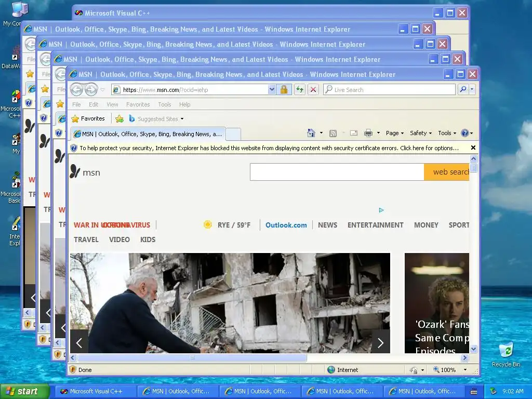Open the TRAVEL section link
Image resolution: width=532 pixels, height=399 pixels.
click(x=86, y=240)
